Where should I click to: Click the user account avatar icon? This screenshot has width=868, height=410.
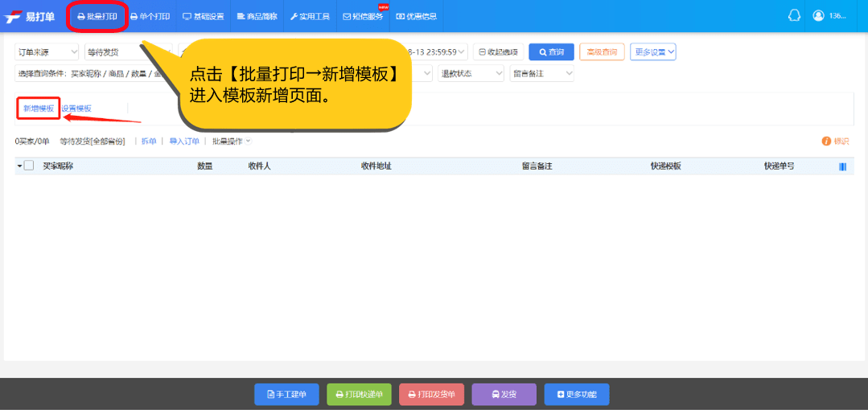(818, 16)
